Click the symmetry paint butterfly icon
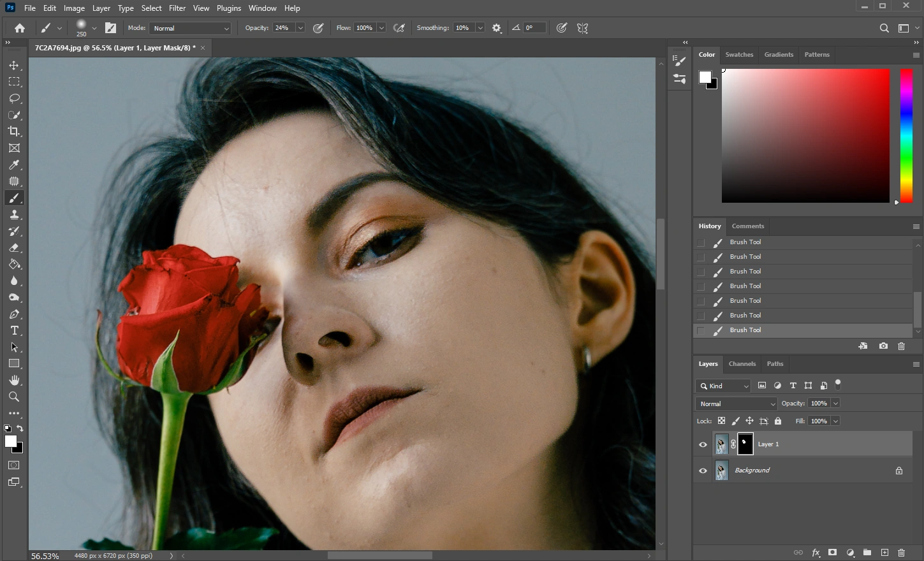Viewport: 924px width, 561px height. tap(582, 28)
